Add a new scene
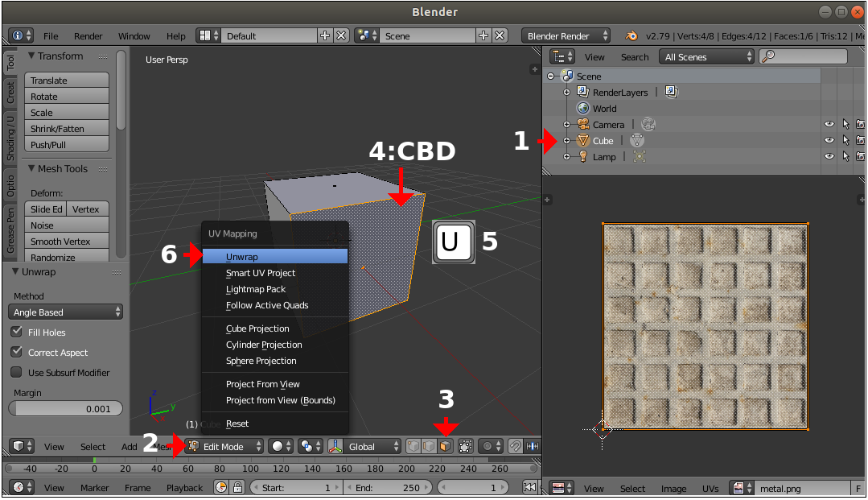The height and width of the screenshot is (500, 868). pyautogui.click(x=483, y=35)
